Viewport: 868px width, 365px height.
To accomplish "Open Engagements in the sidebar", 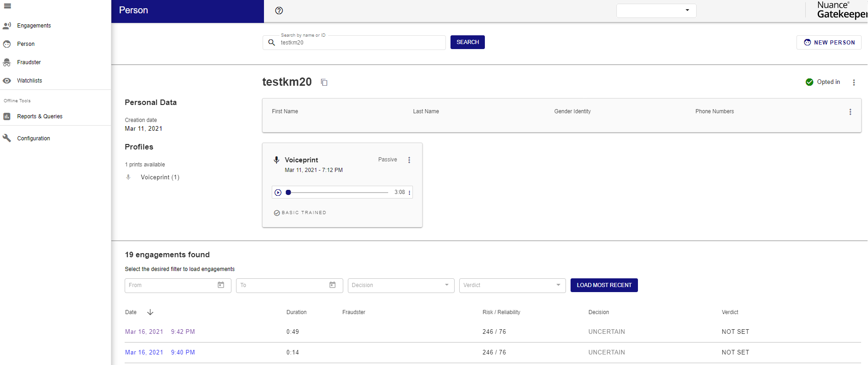I will point(34,26).
